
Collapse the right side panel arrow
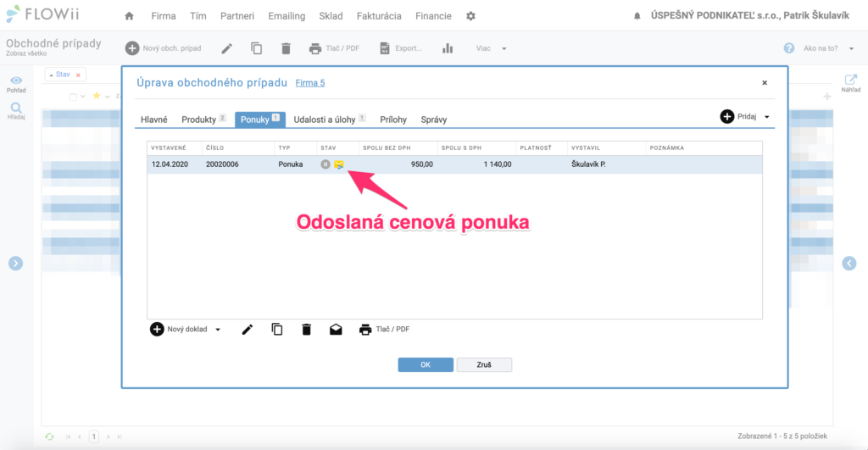(x=849, y=264)
